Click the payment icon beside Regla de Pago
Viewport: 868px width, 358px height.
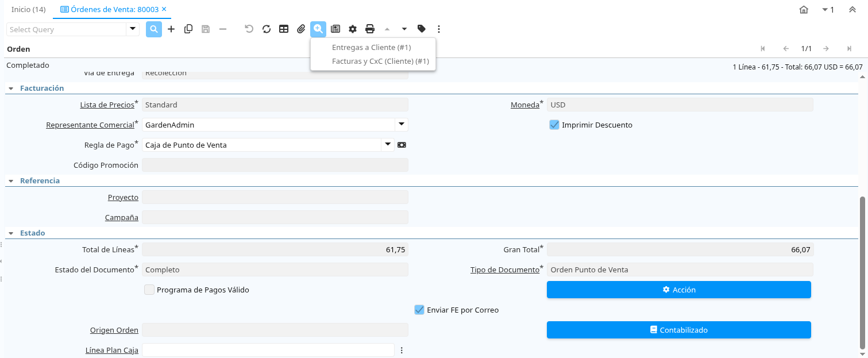(402, 145)
